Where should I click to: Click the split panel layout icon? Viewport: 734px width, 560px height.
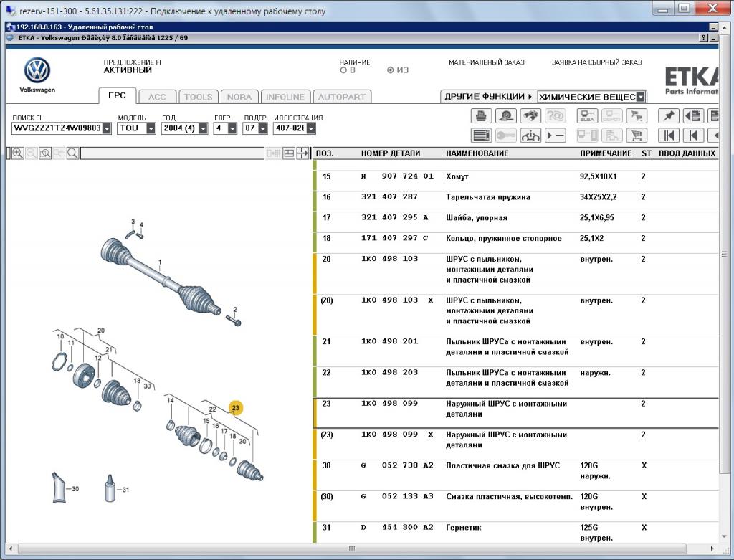[289, 153]
